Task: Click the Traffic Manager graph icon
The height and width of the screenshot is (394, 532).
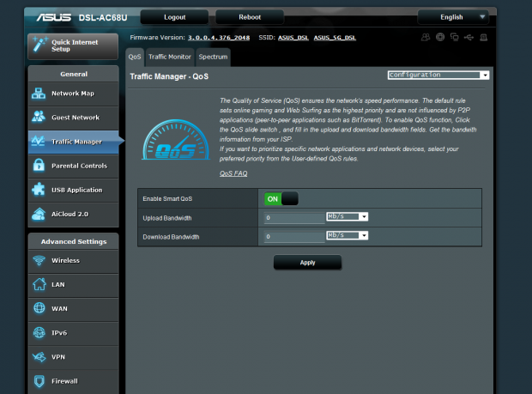Action: click(x=38, y=141)
